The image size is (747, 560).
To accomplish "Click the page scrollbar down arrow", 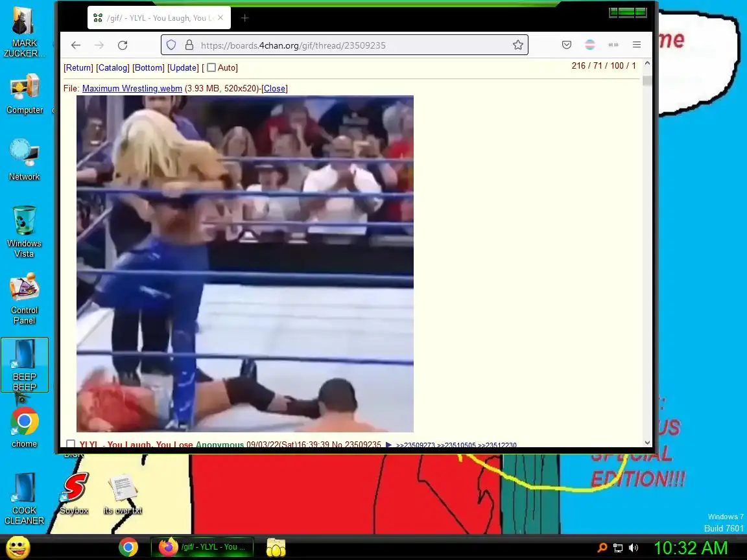I will click(647, 443).
